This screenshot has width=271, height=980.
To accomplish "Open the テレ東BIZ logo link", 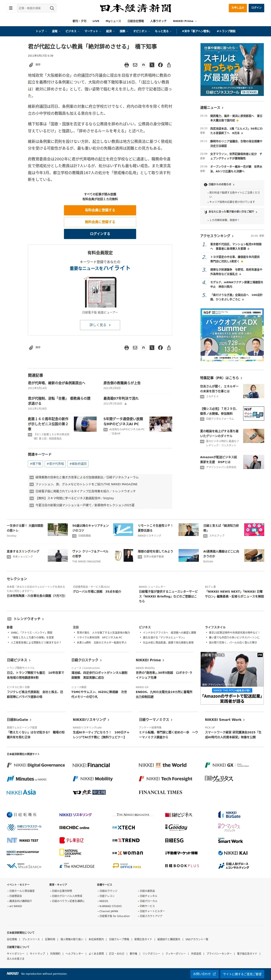I will (x=72, y=840).
